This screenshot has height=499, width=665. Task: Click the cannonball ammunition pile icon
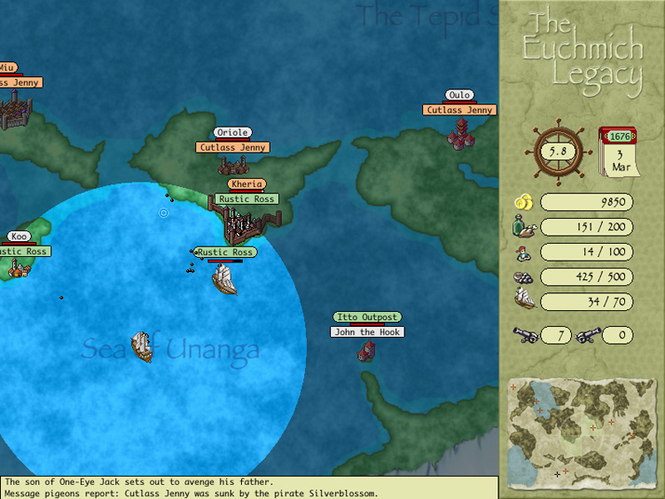524,277
